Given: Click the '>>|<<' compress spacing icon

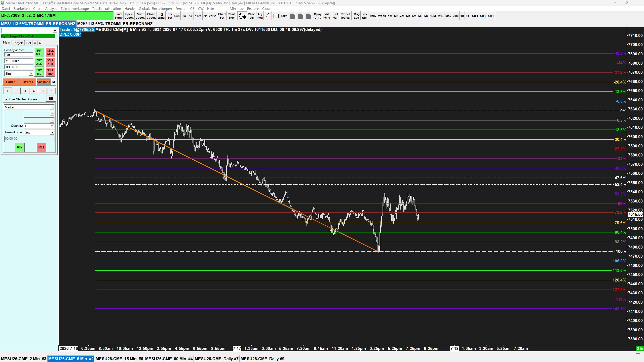Looking at the screenshot, I should coord(213,16).
